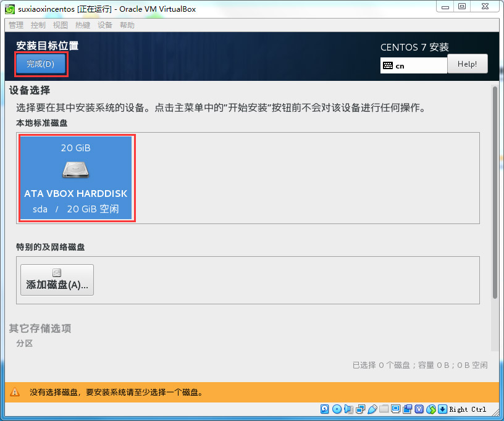The width and height of the screenshot is (504, 421).
Task: Click the 本地标准磁盘 heading
Action: [42, 123]
